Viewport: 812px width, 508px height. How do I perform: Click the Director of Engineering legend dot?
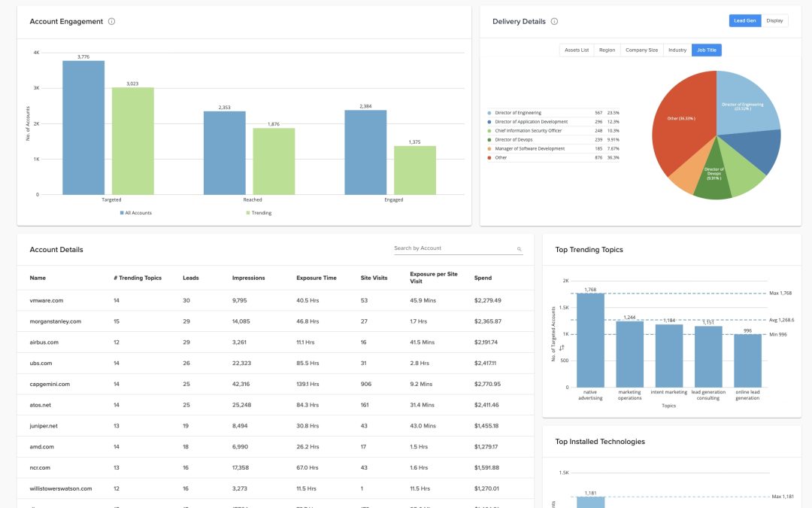click(x=489, y=112)
